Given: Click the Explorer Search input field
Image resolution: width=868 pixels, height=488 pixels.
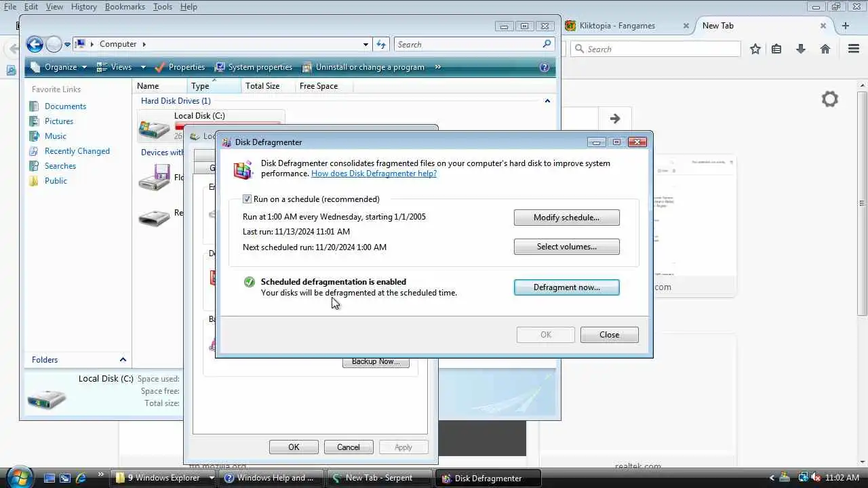Looking at the screenshot, I should (468, 44).
